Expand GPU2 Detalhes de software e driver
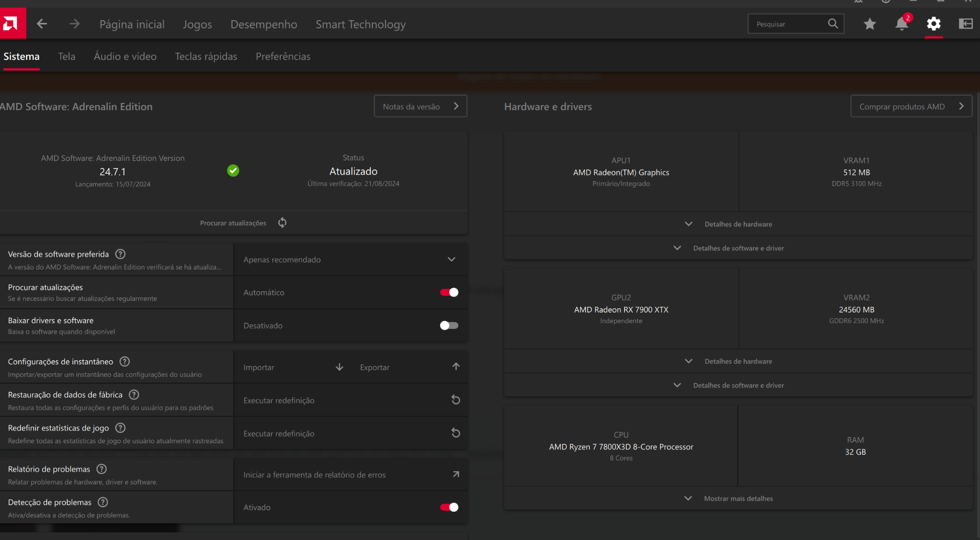 [738, 385]
